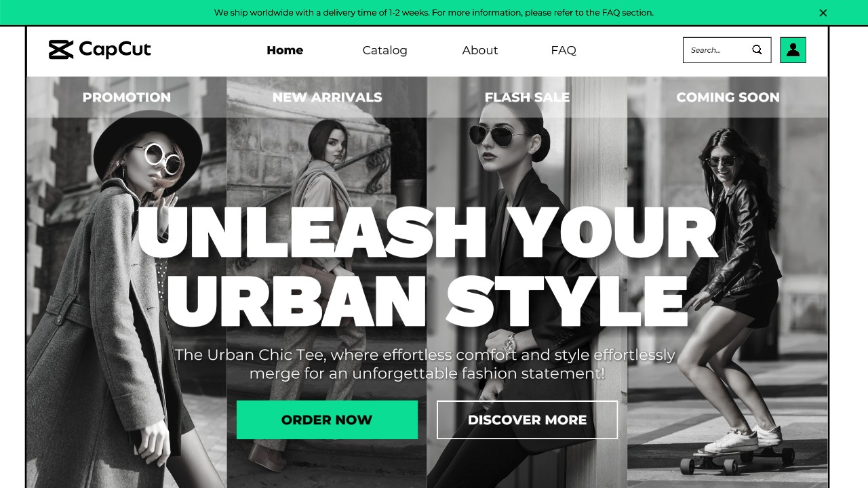This screenshot has height=488, width=868.
Task: Click the UNLEASH YOUR URBAN STYLE headline
Action: [427, 266]
